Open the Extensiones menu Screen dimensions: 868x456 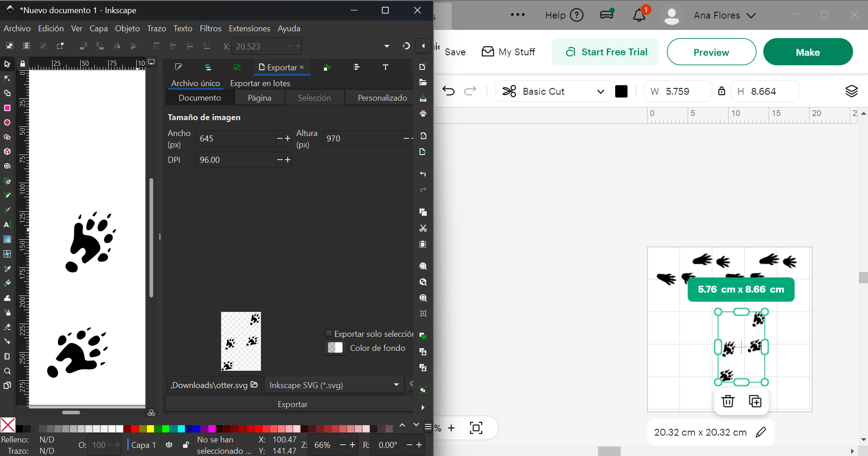(x=250, y=29)
